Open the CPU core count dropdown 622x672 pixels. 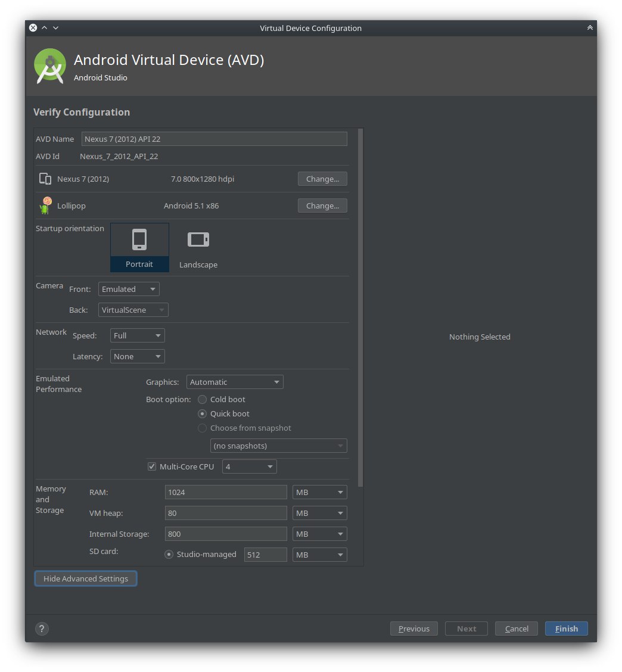(x=250, y=466)
